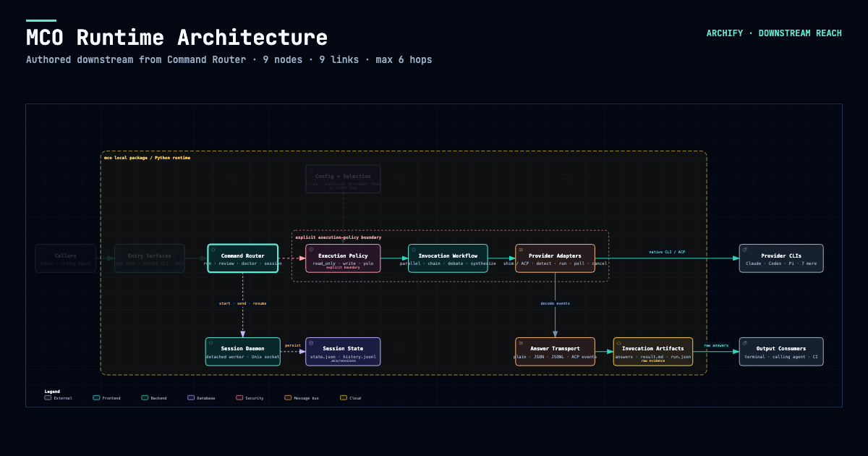Click the 'MCO Runtime Architecture' heading
Screen dimensions: 868x456
(x=176, y=38)
